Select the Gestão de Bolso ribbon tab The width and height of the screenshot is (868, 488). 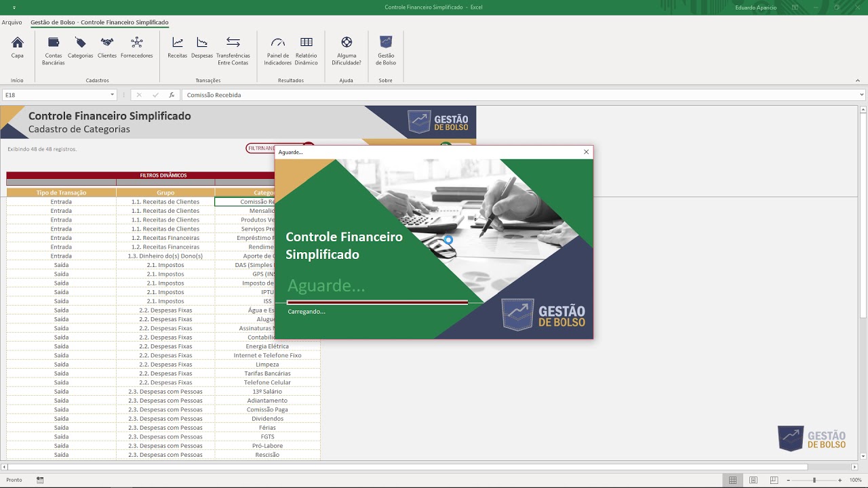(x=100, y=22)
